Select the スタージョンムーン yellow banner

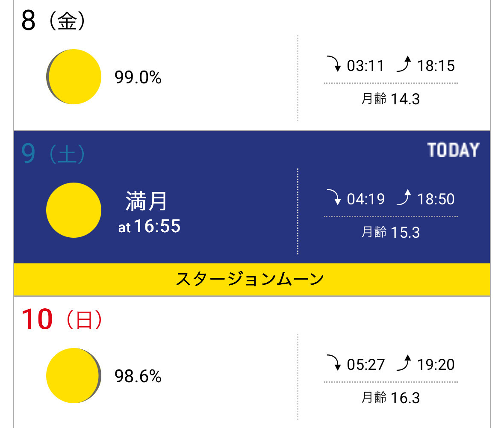click(x=252, y=279)
